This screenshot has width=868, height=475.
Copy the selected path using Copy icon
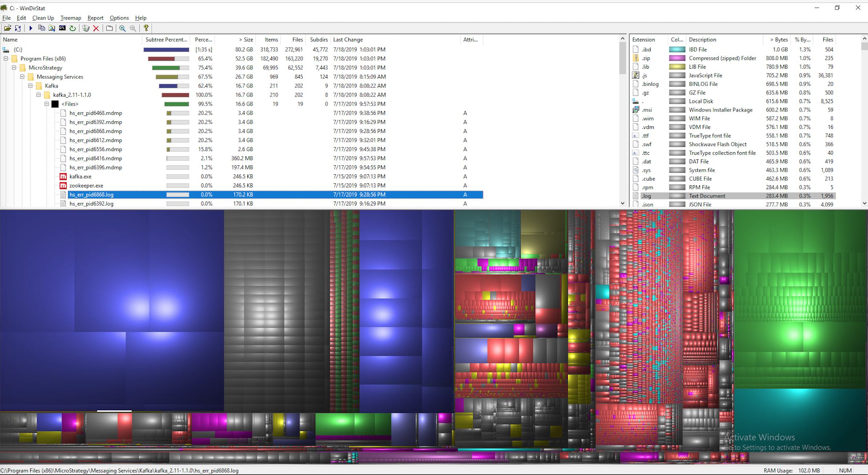pyautogui.click(x=41, y=28)
